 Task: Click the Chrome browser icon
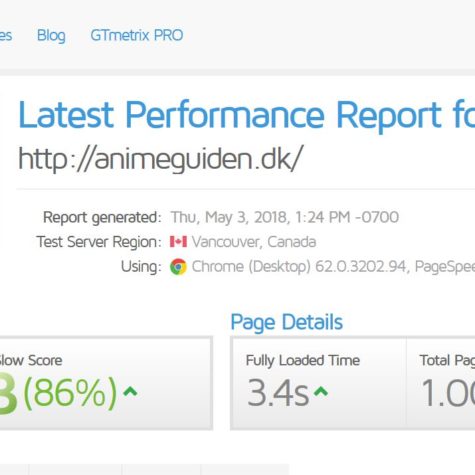coord(178,267)
